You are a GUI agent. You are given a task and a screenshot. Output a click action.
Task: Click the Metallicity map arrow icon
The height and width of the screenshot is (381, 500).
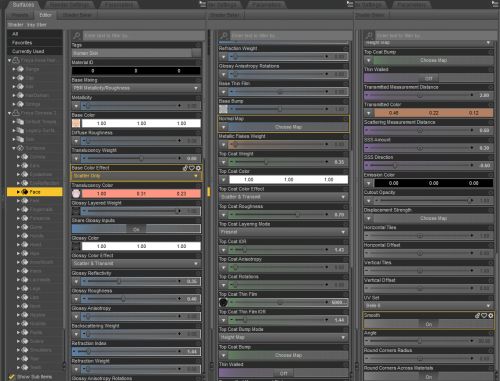click(x=76, y=106)
